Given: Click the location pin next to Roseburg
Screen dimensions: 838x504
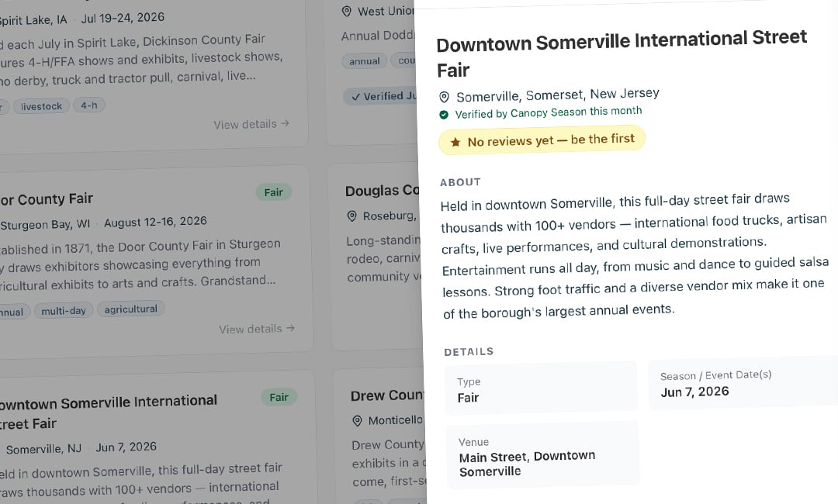Looking at the screenshot, I should [x=351, y=216].
